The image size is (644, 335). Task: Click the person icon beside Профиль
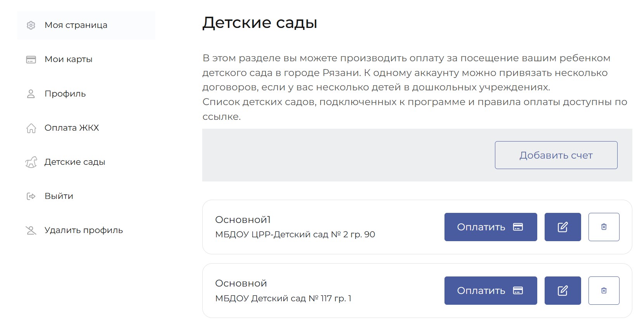pos(31,94)
